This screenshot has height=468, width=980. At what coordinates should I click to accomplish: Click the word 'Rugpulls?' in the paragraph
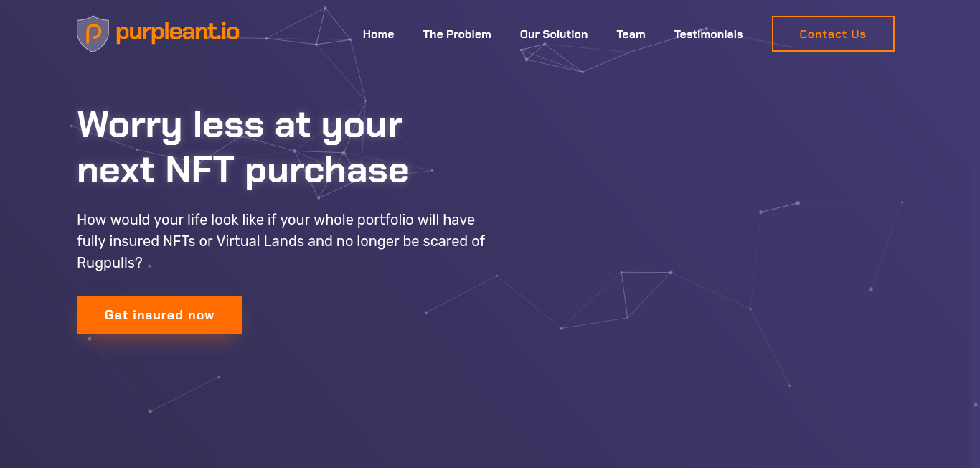(x=110, y=263)
